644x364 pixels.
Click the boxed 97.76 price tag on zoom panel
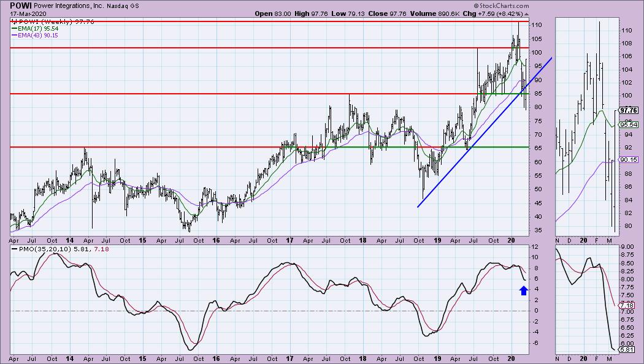pos(629,110)
